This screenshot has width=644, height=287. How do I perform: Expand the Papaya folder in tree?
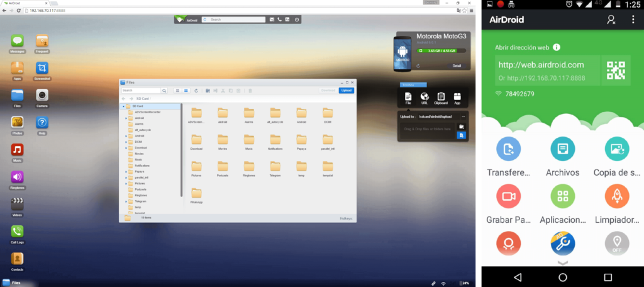coord(126,171)
